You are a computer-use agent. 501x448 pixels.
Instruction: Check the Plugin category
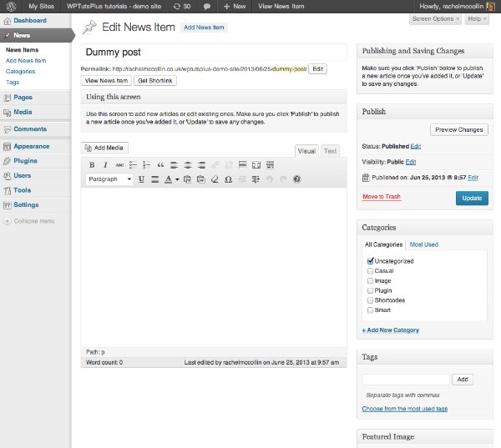[x=370, y=290]
